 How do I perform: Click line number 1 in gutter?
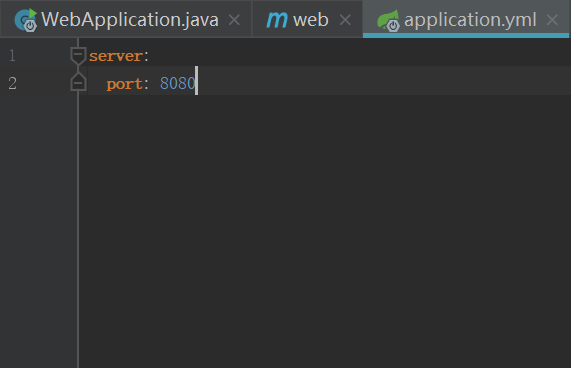(12, 56)
